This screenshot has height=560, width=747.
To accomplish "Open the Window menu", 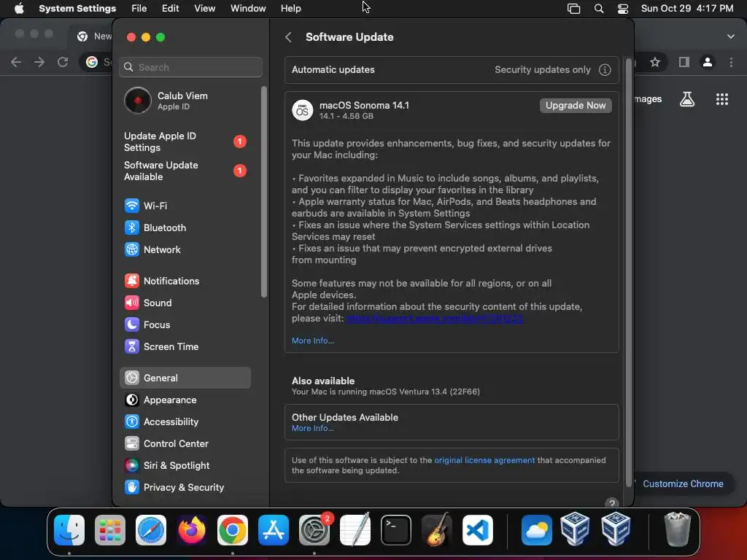I will [x=248, y=9].
